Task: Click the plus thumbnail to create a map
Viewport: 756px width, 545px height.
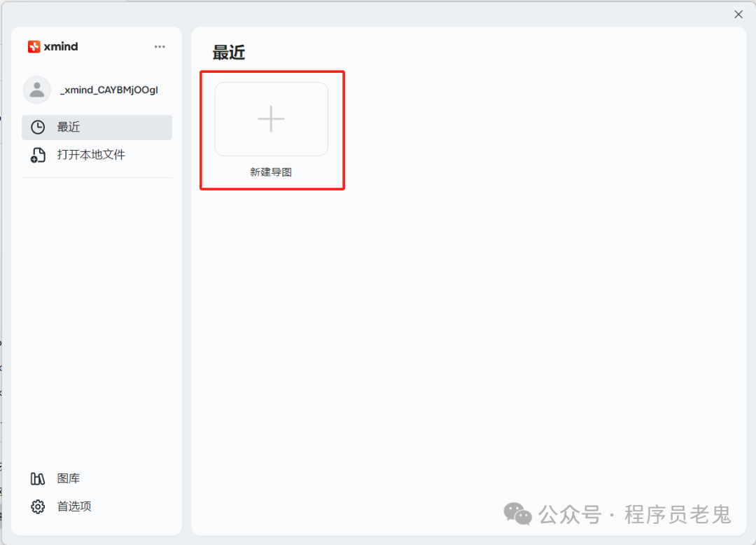Action: click(x=271, y=118)
